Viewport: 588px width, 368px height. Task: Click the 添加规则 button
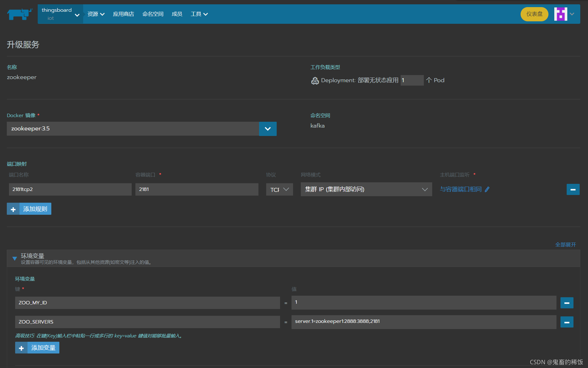pos(29,209)
